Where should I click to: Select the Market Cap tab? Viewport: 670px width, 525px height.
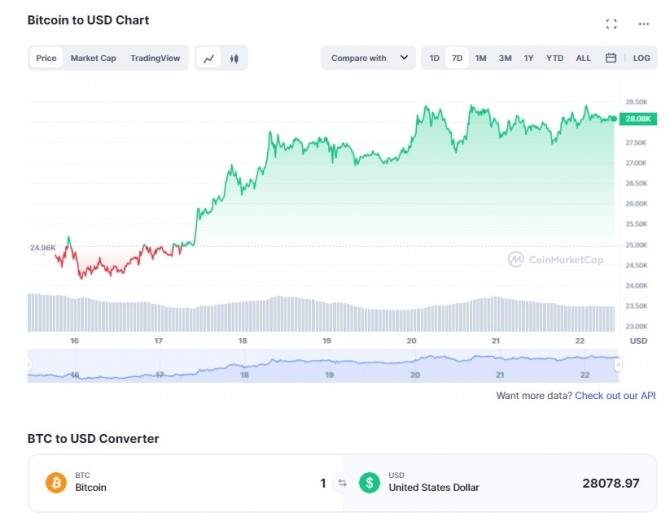[93, 58]
